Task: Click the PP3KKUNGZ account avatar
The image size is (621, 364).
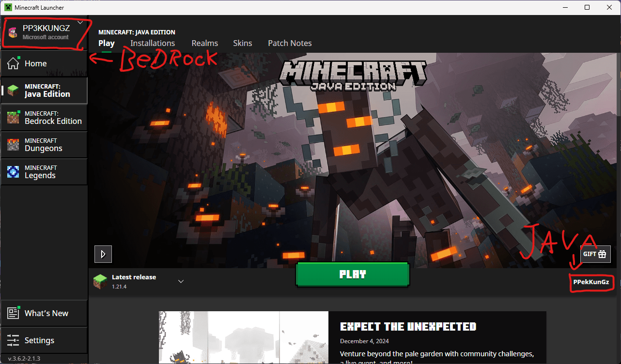Action: tap(13, 32)
